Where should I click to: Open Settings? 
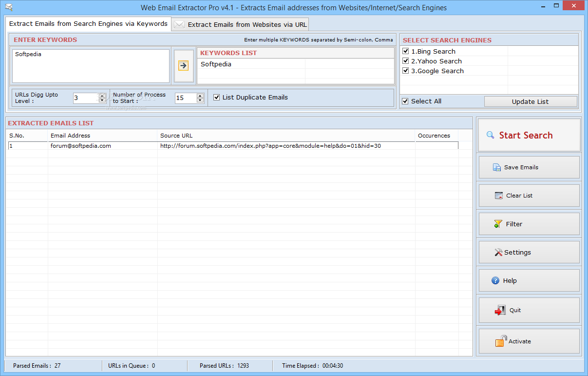coord(529,252)
